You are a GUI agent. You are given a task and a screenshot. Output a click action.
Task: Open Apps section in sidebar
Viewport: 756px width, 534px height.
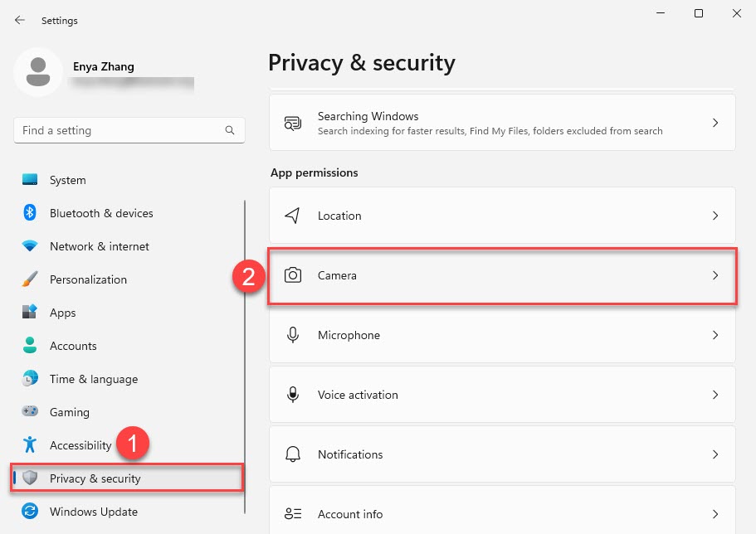tap(62, 313)
